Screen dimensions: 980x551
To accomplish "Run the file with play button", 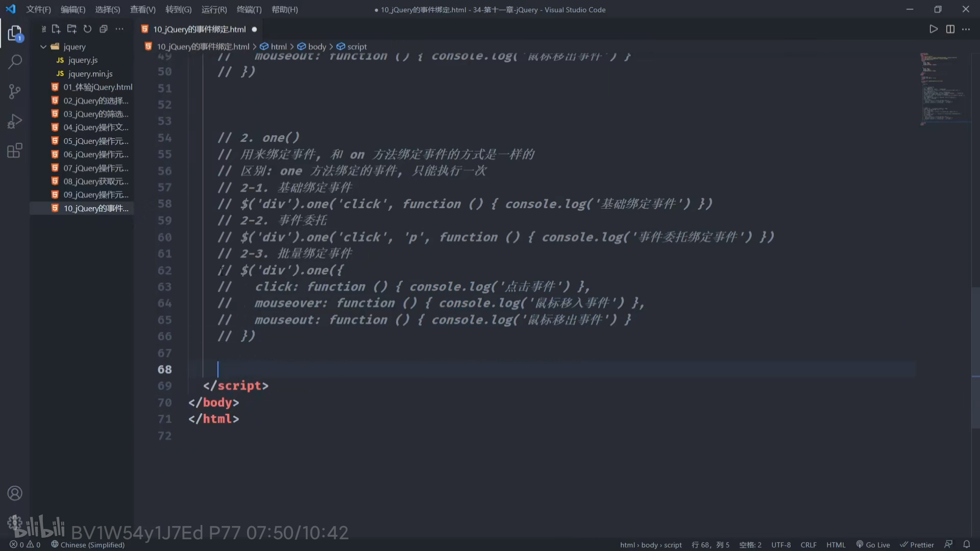I will tap(933, 29).
